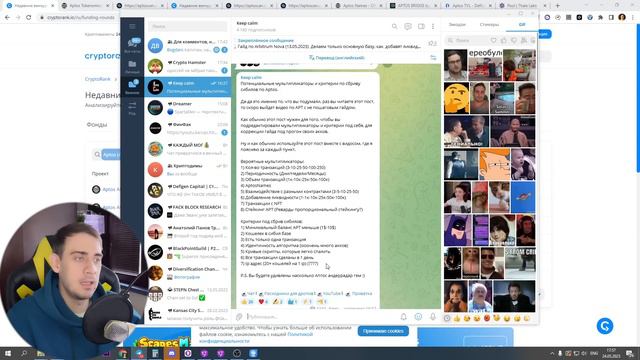Viewport: 640px width, 360px height.
Task: React with the red heart on the post
Action: pyautogui.click(x=263, y=302)
